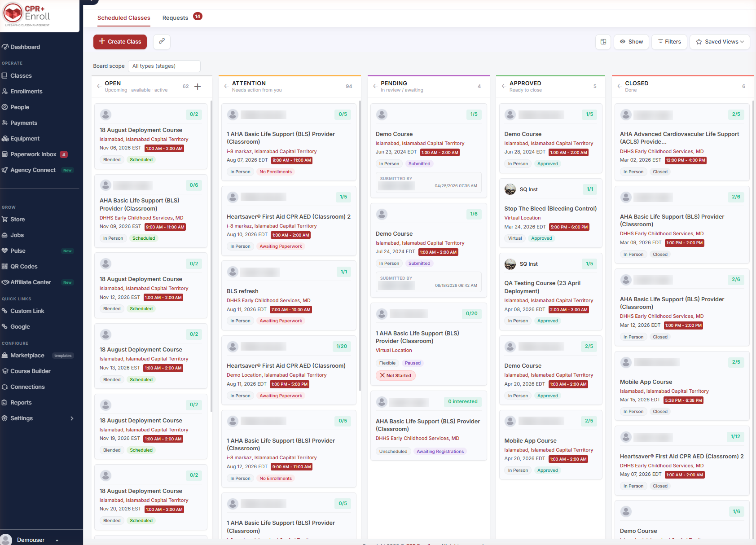Click the 5:00 PM - 6:00 PM time badge

569,227
